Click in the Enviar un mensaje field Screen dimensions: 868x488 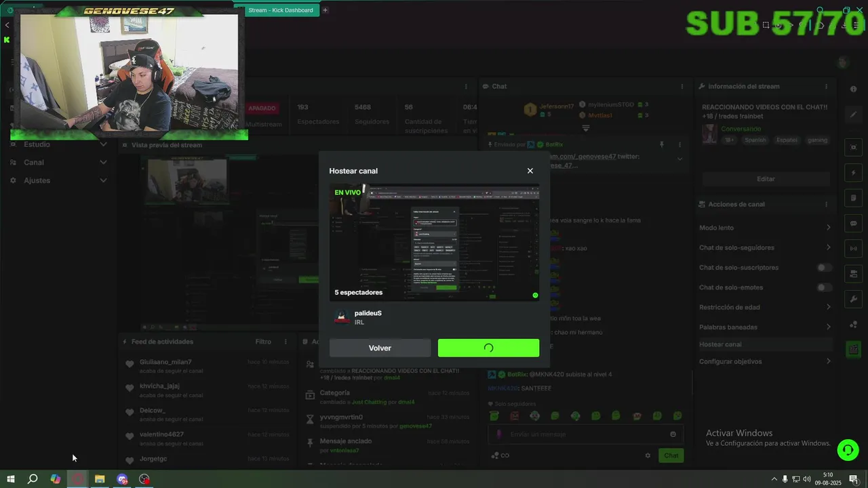point(585,434)
